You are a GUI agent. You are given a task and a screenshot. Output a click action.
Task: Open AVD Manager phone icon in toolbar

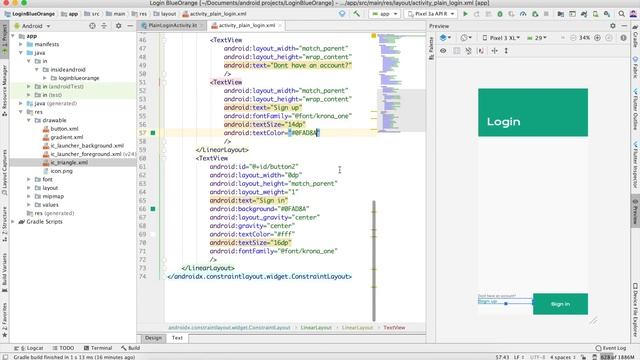(x=596, y=14)
